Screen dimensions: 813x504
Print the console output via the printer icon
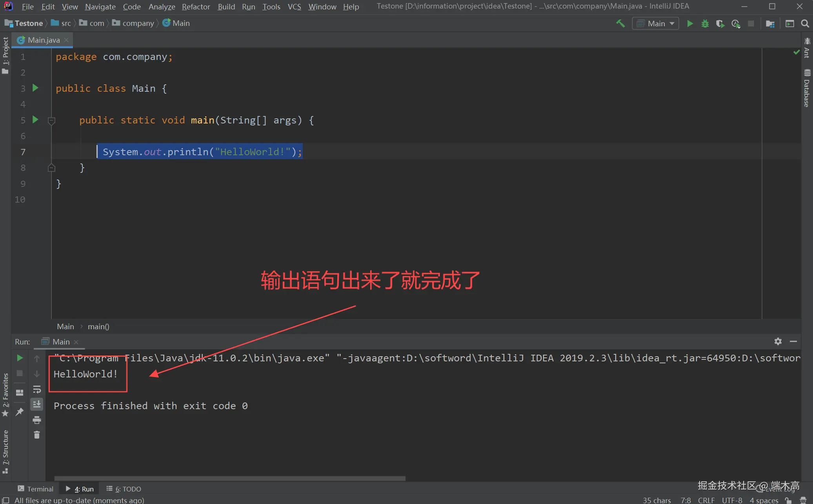point(37,420)
